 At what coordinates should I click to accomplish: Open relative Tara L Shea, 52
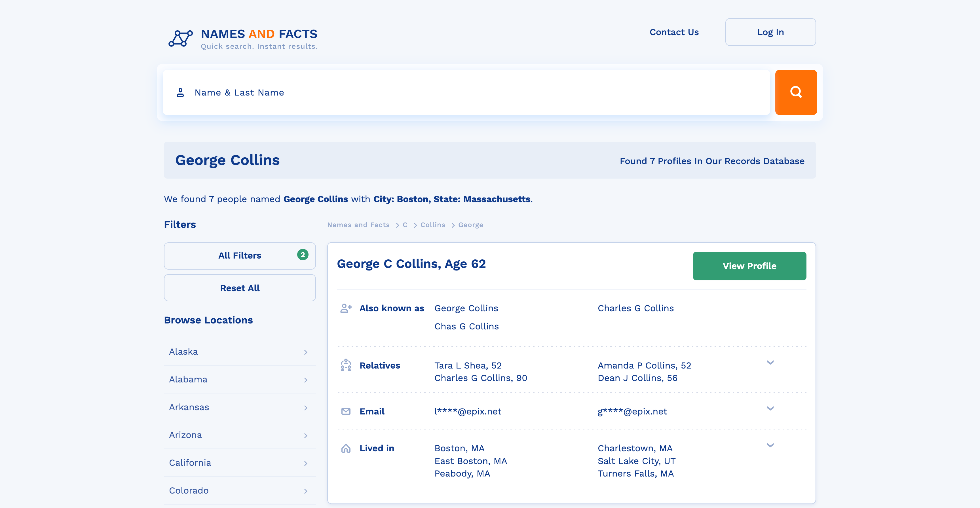click(468, 365)
